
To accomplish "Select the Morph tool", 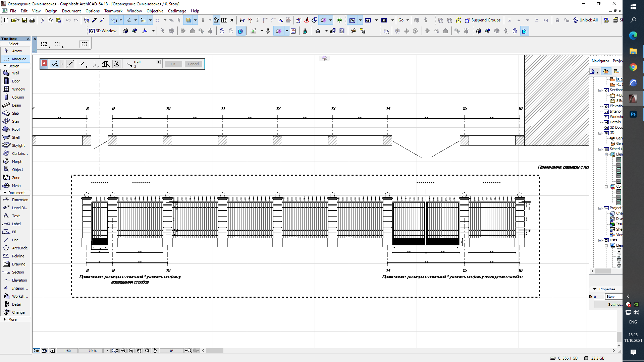I will [x=16, y=162].
